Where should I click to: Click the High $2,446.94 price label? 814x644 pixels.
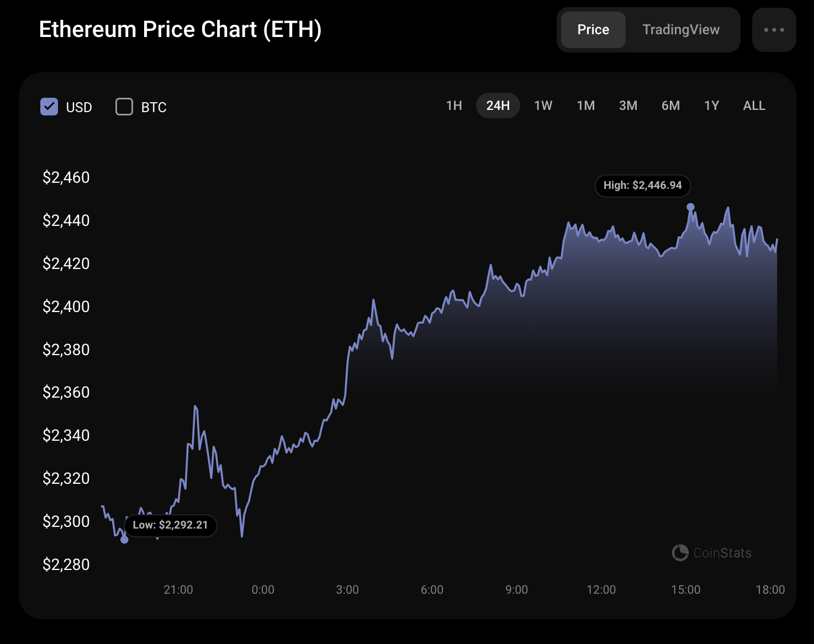pos(642,186)
